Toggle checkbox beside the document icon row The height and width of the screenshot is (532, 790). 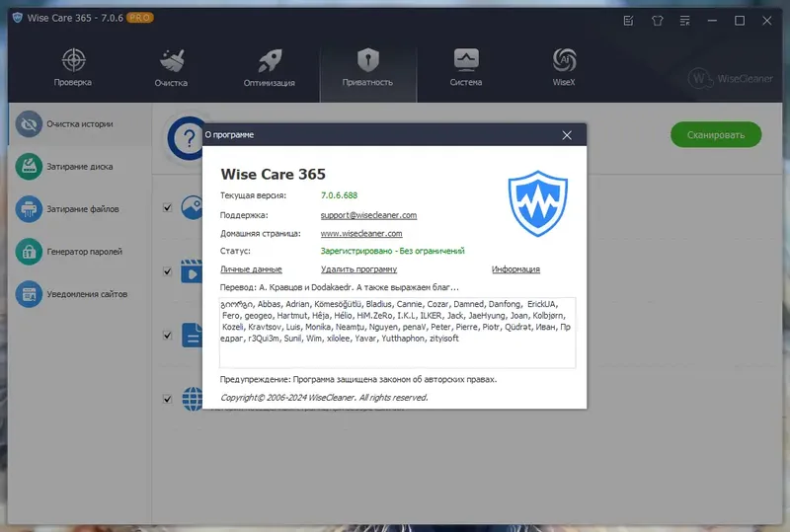click(167, 335)
